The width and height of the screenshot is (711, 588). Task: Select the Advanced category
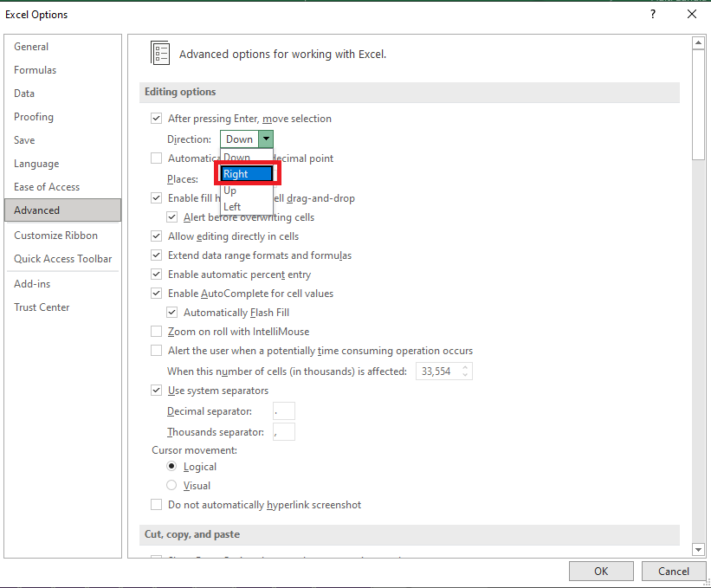(62, 210)
